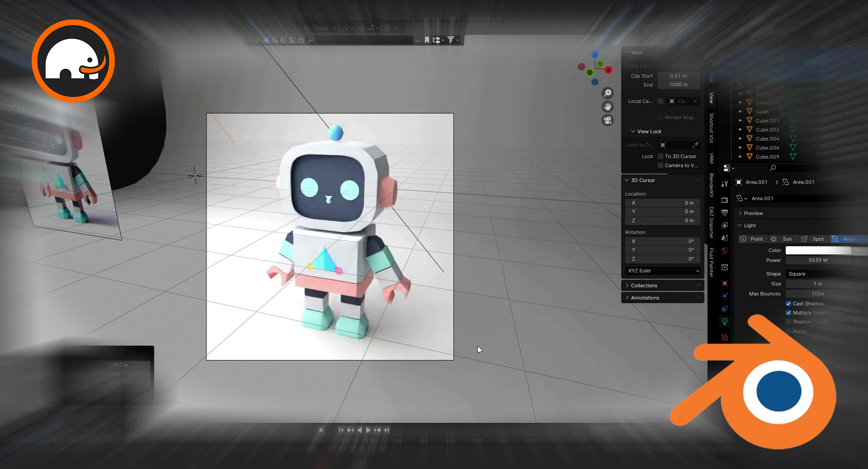Open the BlenderKit sidebar tab

pos(711,185)
